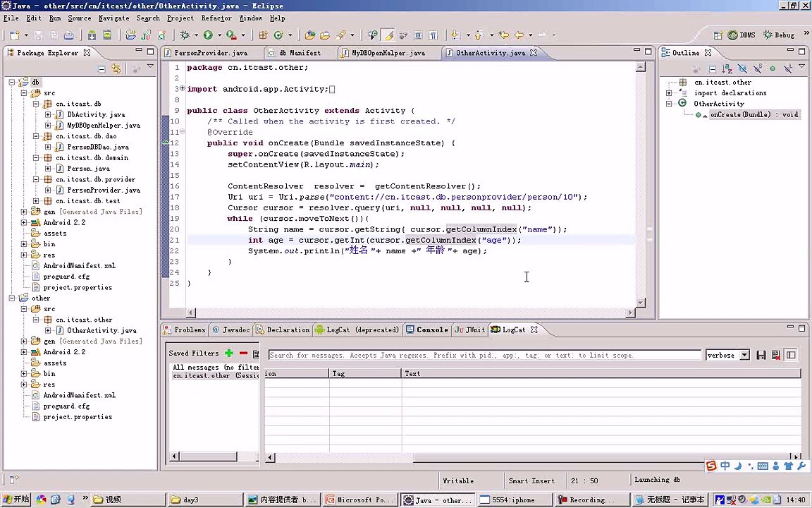Click Sort alphabetically icon in Outline view
The width and height of the screenshot is (812, 508).
727,69
